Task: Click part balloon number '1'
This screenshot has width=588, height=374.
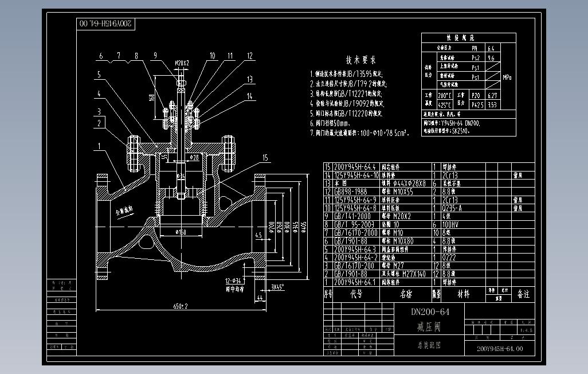Action: click(99, 146)
